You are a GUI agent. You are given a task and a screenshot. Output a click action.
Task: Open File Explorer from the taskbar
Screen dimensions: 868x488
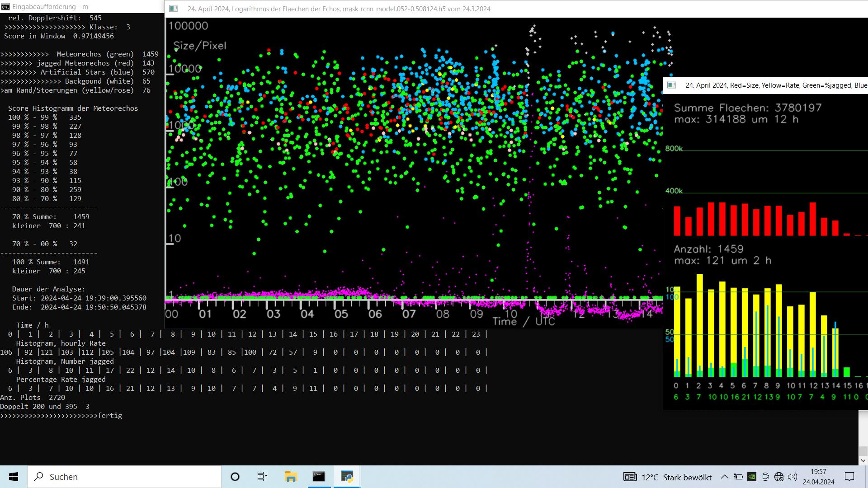coord(290,477)
